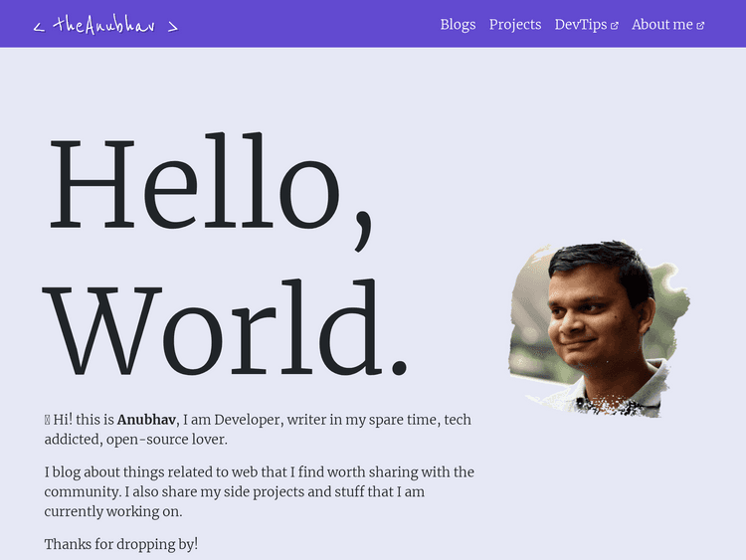
Task: Click Anubhav's profile photo
Action: tap(599, 329)
